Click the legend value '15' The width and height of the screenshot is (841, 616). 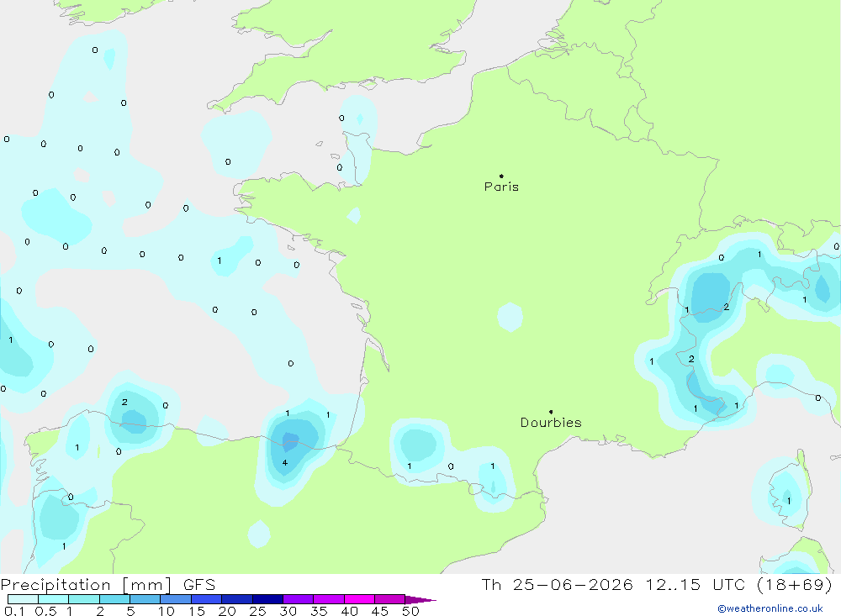coord(197,611)
